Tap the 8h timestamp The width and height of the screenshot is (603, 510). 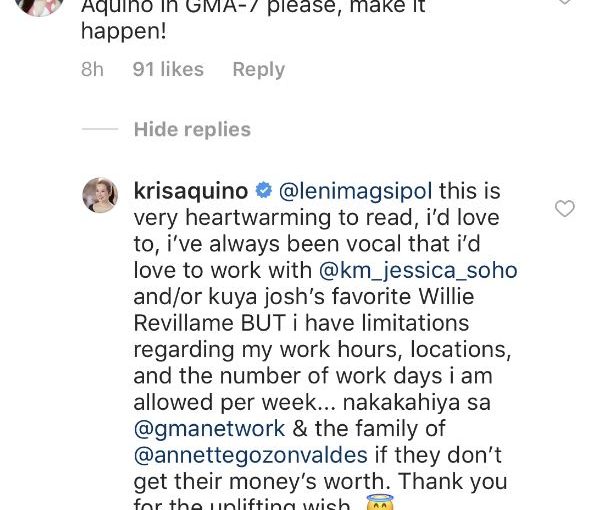92,70
